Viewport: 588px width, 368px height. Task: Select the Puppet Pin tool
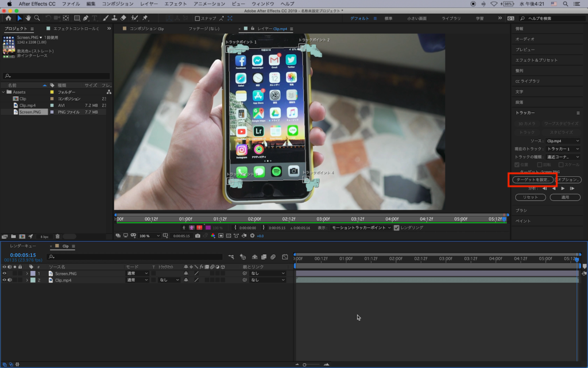coord(145,18)
